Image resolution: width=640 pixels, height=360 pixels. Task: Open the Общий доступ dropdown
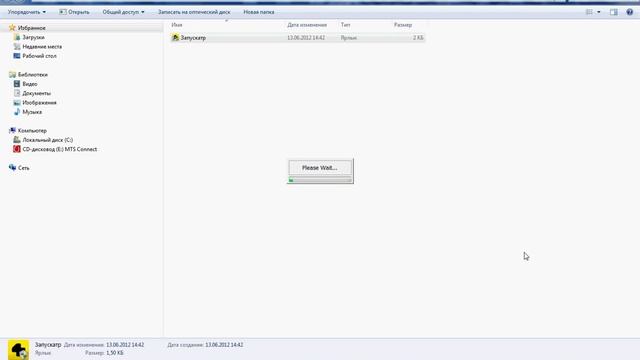123,12
